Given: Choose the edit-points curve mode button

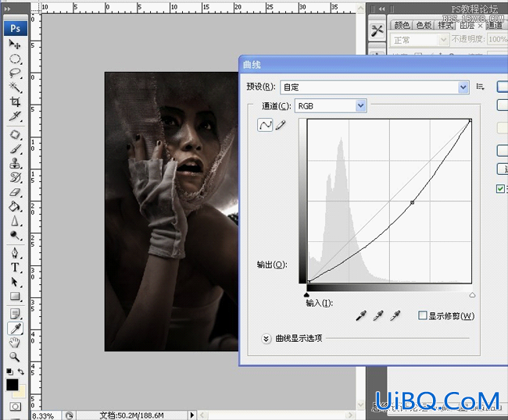Looking at the screenshot, I should (x=265, y=125).
